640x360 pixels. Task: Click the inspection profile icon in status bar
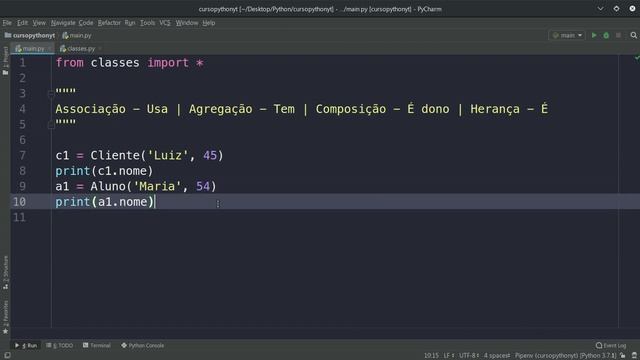pyautogui.click(x=635, y=356)
